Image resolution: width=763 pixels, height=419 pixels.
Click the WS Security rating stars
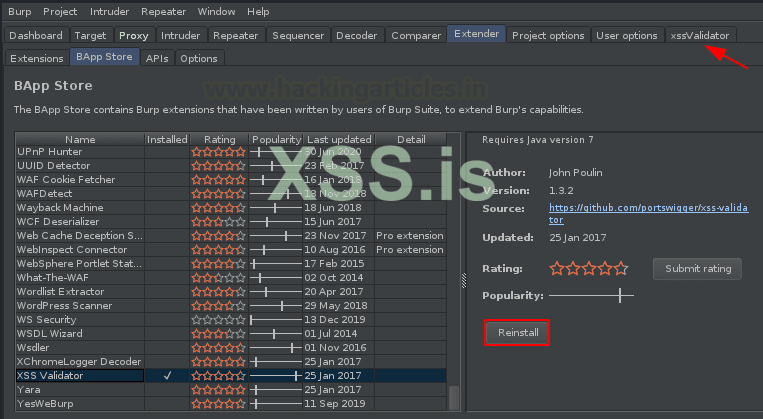[218, 320]
